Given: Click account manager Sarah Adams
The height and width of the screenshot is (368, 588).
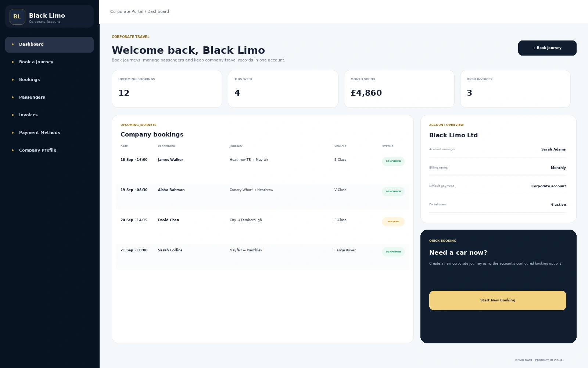Looking at the screenshot, I should click(553, 149).
